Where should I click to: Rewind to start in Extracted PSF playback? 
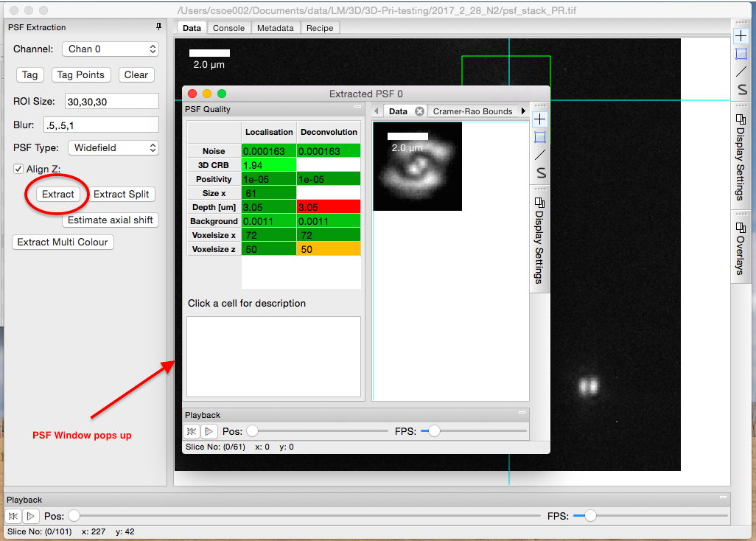[191, 431]
